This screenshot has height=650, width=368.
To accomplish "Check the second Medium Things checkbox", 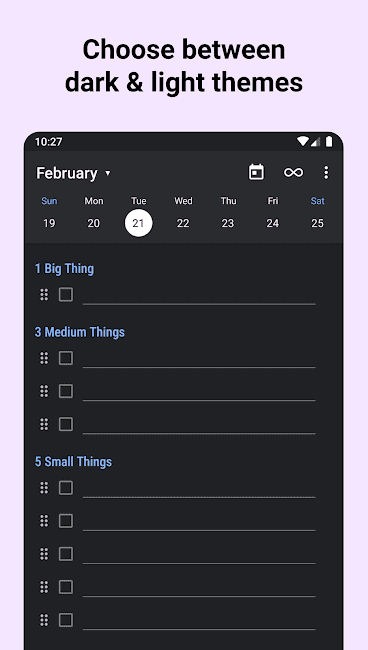I will click(x=65, y=391).
